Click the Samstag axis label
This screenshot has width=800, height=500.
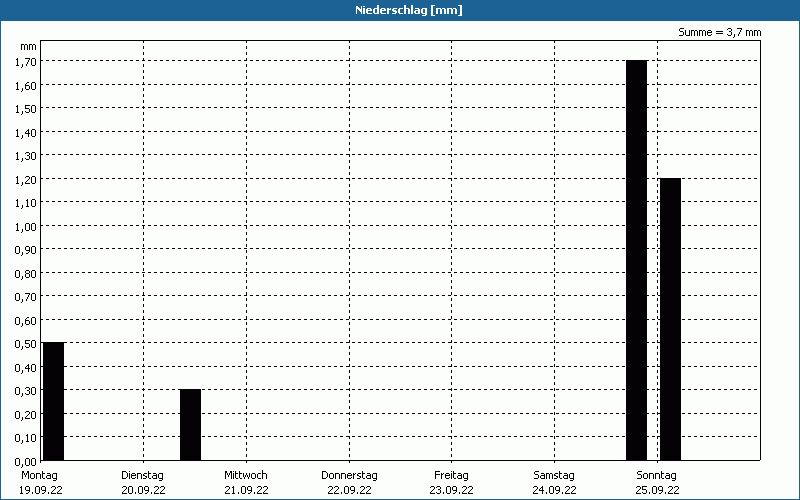pos(554,476)
